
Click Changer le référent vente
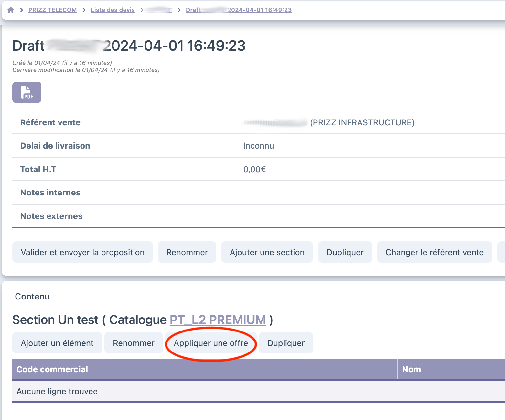(x=434, y=252)
